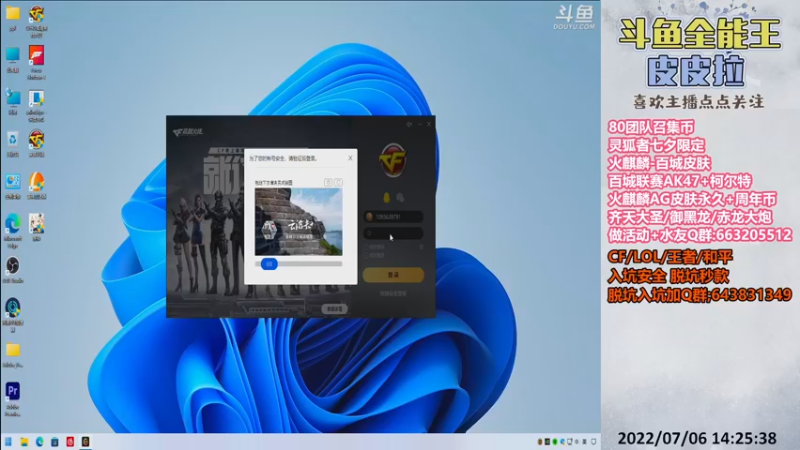
Task: Open the red app on taskbar
Action: click(x=70, y=441)
